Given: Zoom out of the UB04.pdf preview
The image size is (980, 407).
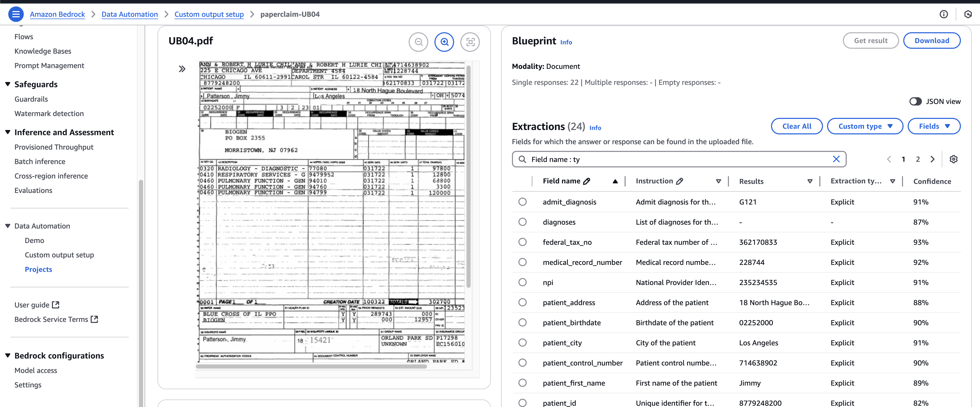Looking at the screenshot, I should 418,42.
